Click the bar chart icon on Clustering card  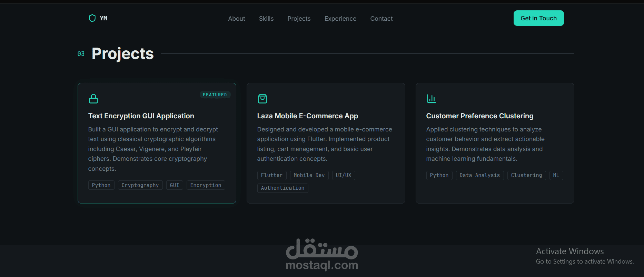click(431, 99)
